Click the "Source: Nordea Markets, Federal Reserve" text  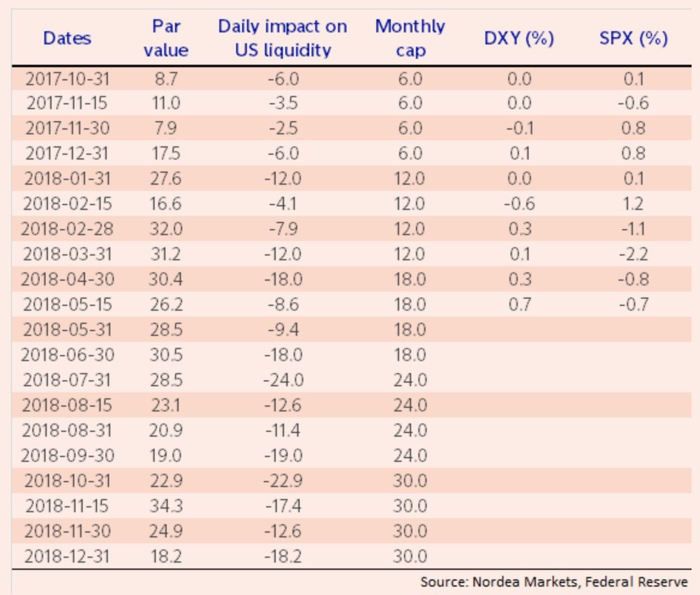(554, 581)
